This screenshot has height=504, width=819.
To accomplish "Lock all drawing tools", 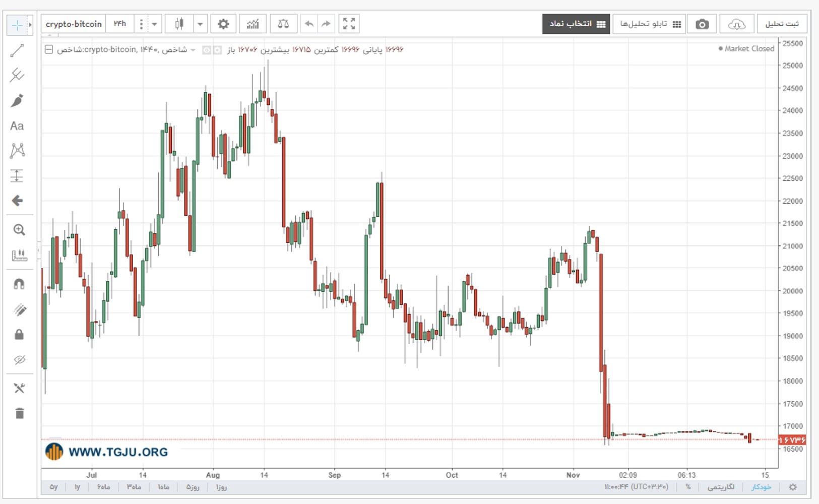I will click(19, 335).
